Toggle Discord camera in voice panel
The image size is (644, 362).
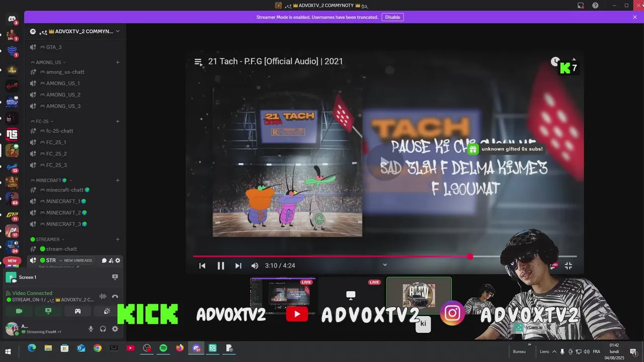[x=19, y=311]
